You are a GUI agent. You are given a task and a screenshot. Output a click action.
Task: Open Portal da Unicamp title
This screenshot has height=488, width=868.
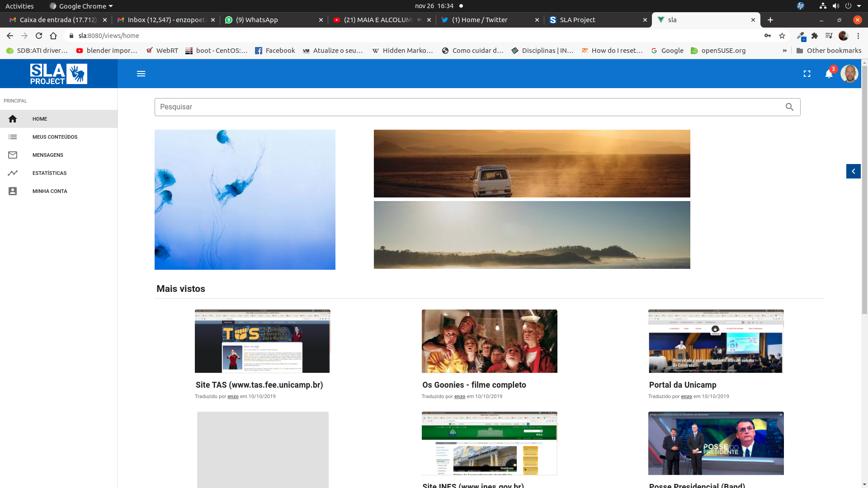click(x=682, y=385)
